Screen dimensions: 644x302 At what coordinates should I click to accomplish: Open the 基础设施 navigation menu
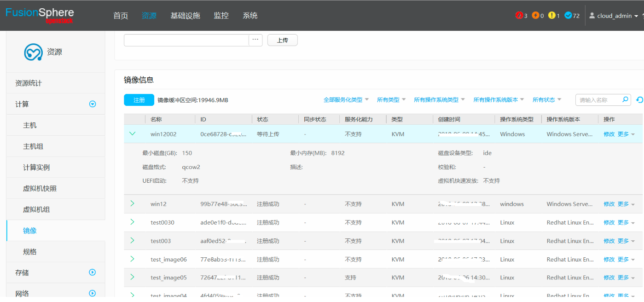(185, 15)
